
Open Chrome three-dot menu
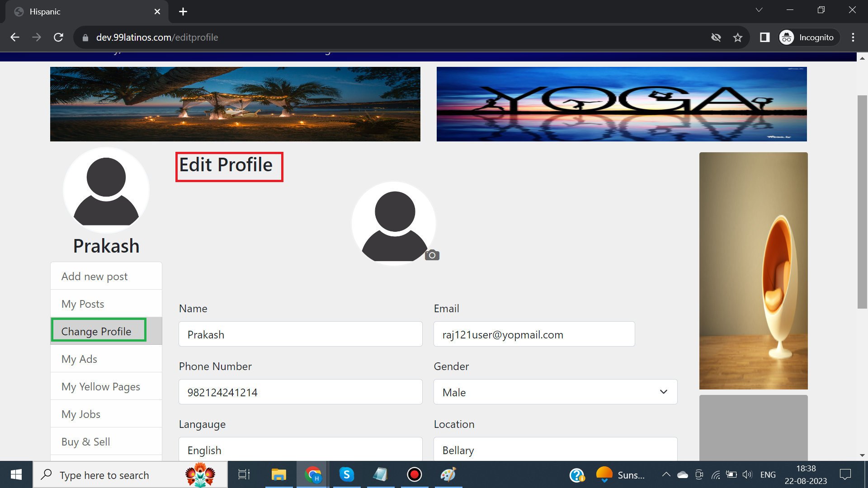click(x=853, y=38)
